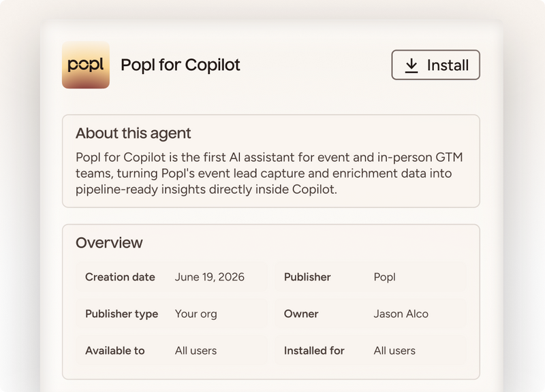Image resolution: width=545 pixels, height=392 pixels.
Task: Click the 'Installed for' label
Action: tap(314, 350)
